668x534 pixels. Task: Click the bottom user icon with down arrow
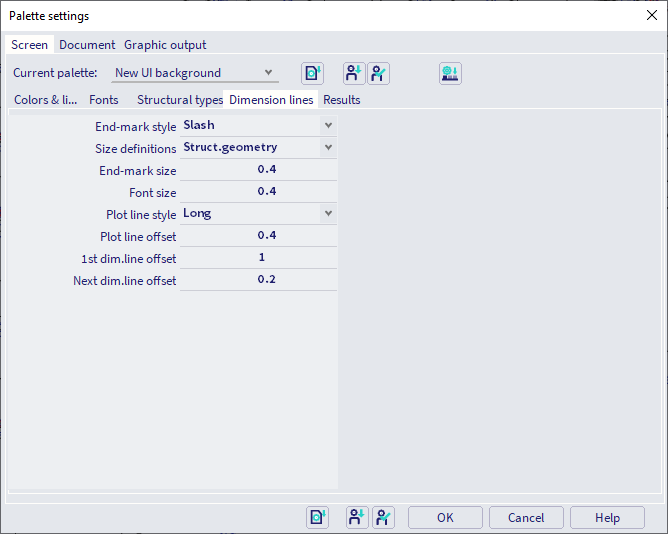(357, 517)
